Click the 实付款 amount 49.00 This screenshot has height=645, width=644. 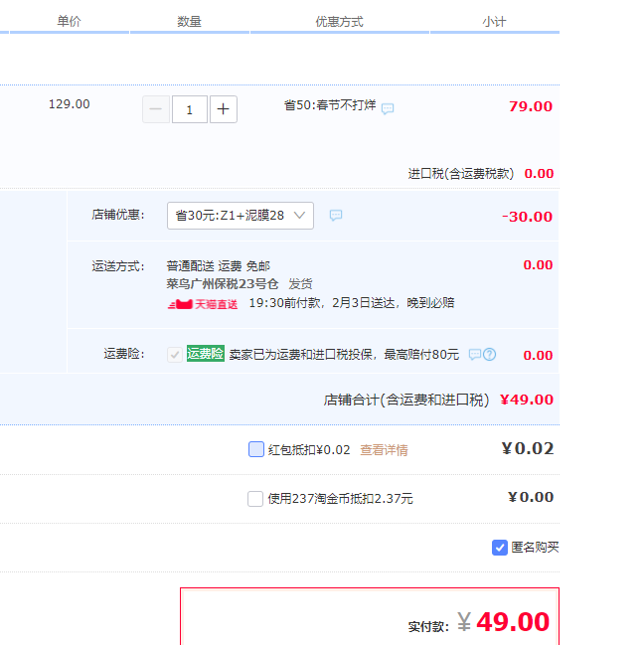pyautogui.click(x=513, y=621)
